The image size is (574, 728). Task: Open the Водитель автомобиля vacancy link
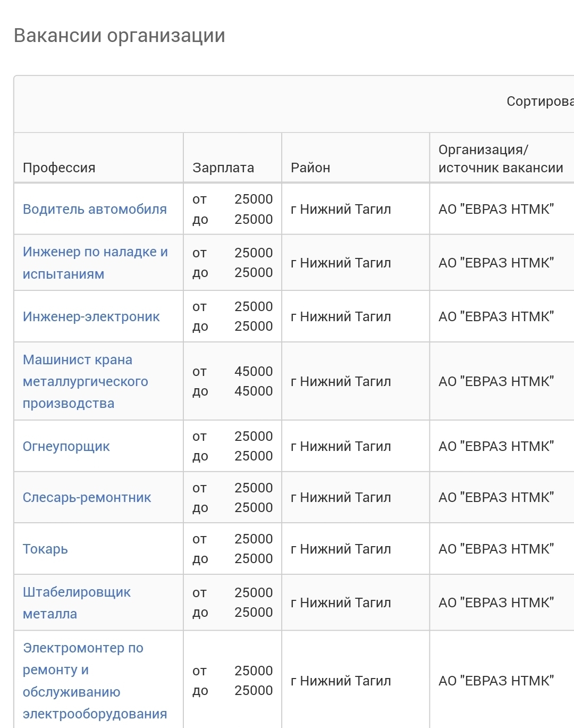[95, 210]
